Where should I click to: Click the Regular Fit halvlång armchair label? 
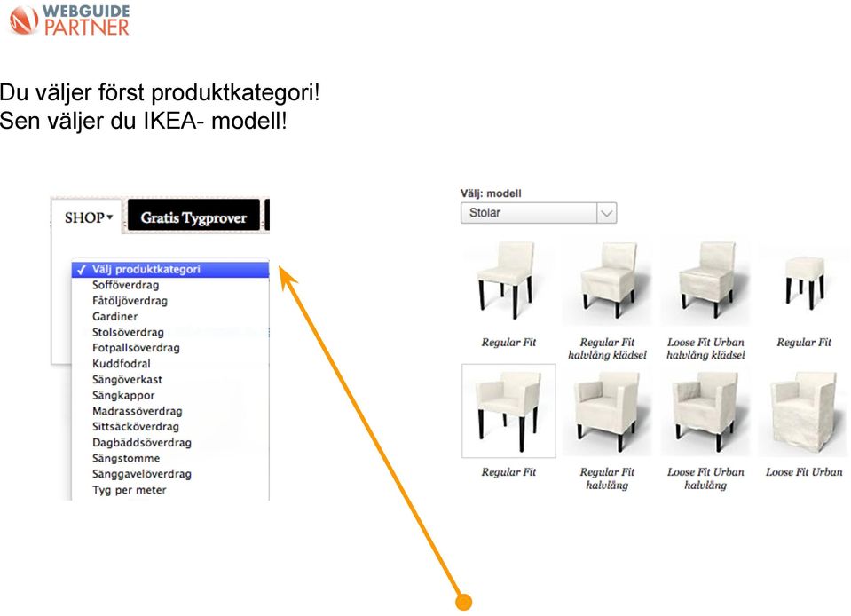click(x=607, y=478)
